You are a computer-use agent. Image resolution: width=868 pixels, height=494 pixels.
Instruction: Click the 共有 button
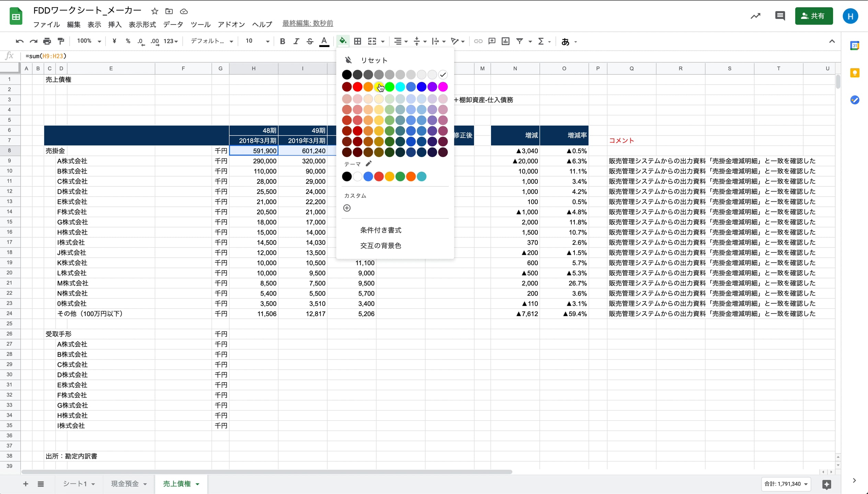click(x=814, y=16)
